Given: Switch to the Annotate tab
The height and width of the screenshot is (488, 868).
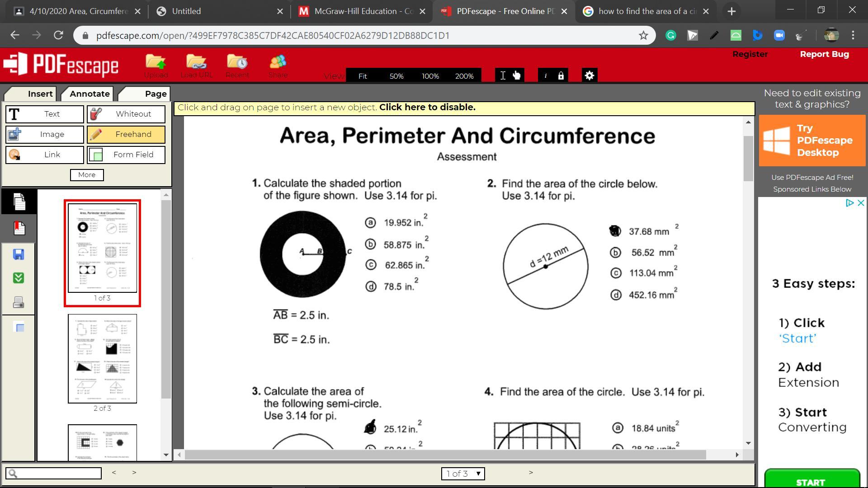Looking at the screenshot, I should tap(90, 94).
